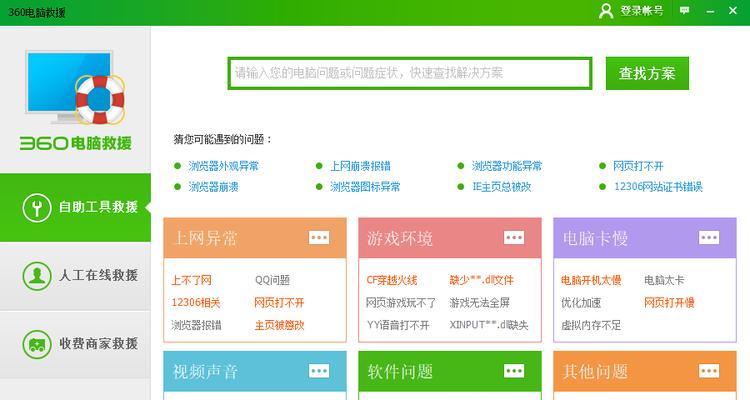This screenshot has width=750, height=400.
Task: Select 上不了网 in 上网异常 card
Action: point(191,280)
